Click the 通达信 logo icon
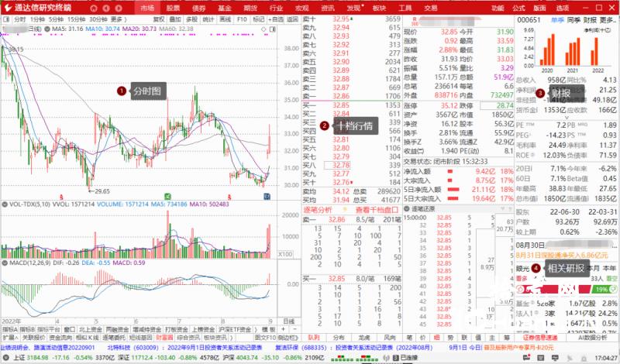This screenshot has width=620, height=364. click(x=8, y=8)
